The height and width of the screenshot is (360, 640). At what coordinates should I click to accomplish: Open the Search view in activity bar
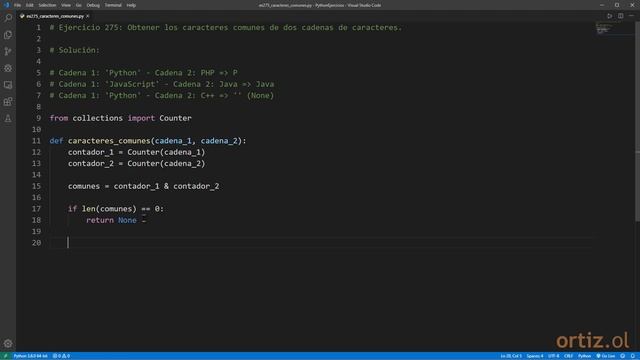coord(8,18)
